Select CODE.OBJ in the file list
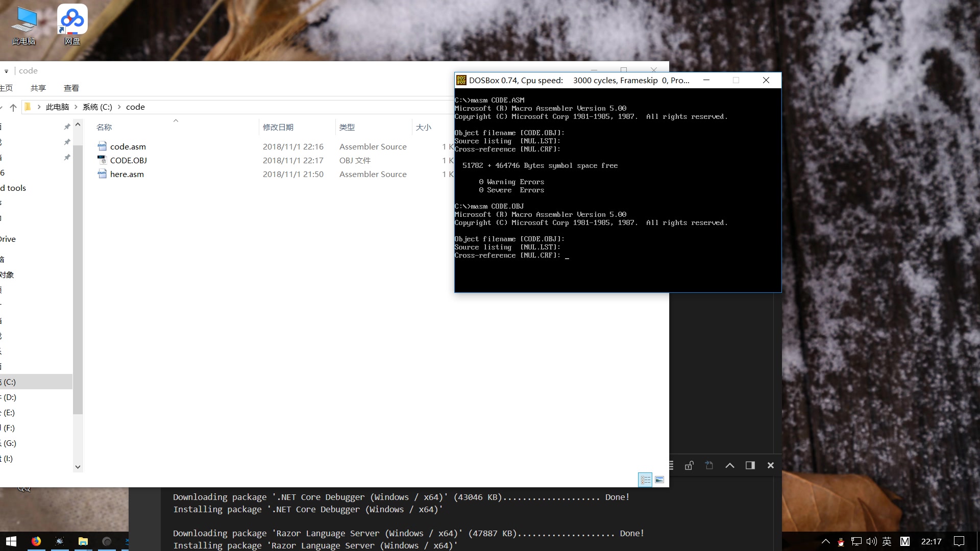The image size is (980, 551). [129, 160]
